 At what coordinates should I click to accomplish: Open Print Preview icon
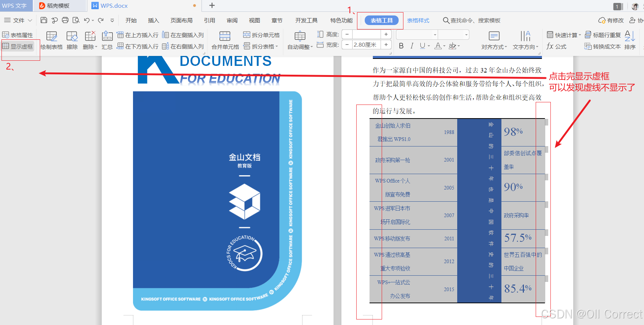pos(76,20)
